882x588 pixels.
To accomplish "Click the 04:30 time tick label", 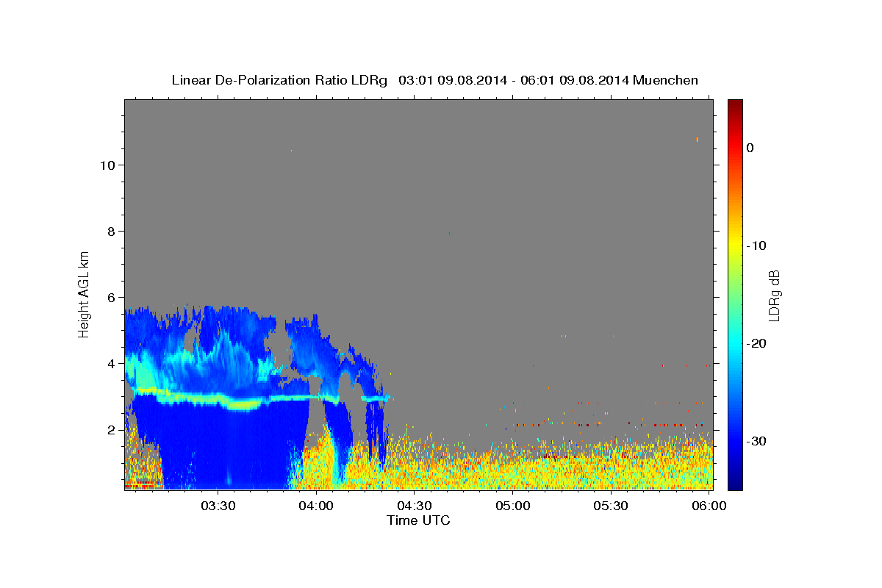I will click(415, 506).
